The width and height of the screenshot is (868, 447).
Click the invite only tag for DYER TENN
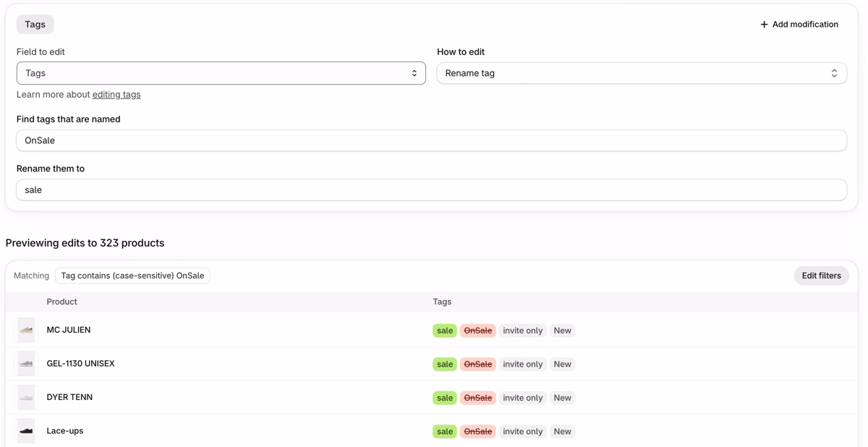[x=523, y=398]
